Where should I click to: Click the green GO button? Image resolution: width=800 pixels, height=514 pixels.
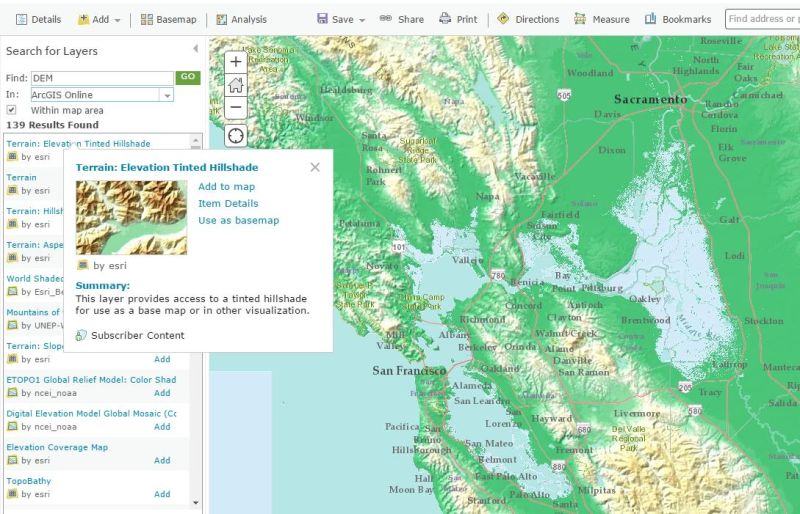(188, 77)
